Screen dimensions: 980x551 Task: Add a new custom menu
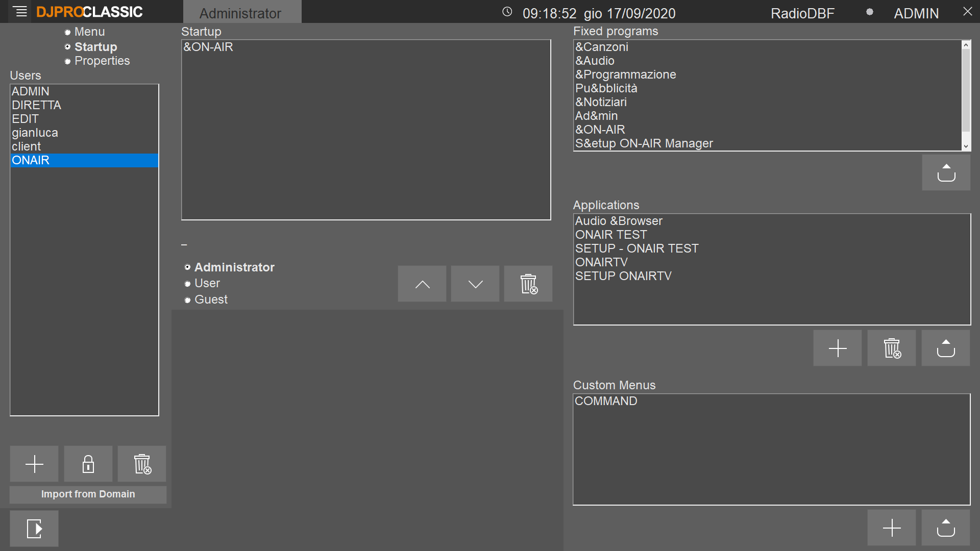892,528
